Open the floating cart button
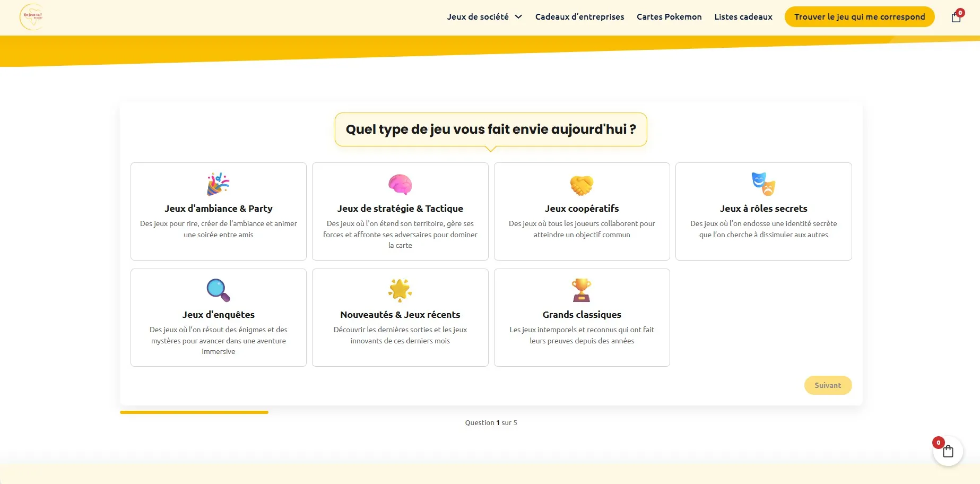The height and width of the screenshot is (484, 980). pyautogui.click(x=948, y=451)
